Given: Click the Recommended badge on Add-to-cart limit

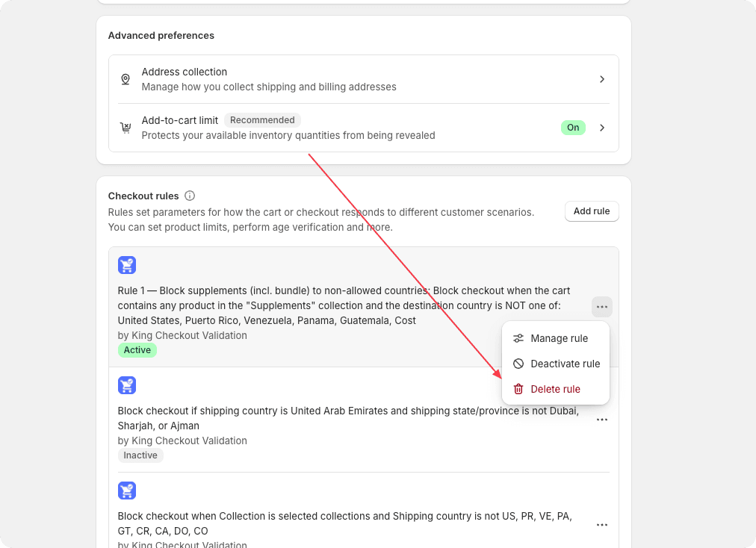Looking at the screenshot, I should pyautogui.click(x=262, y=120).
